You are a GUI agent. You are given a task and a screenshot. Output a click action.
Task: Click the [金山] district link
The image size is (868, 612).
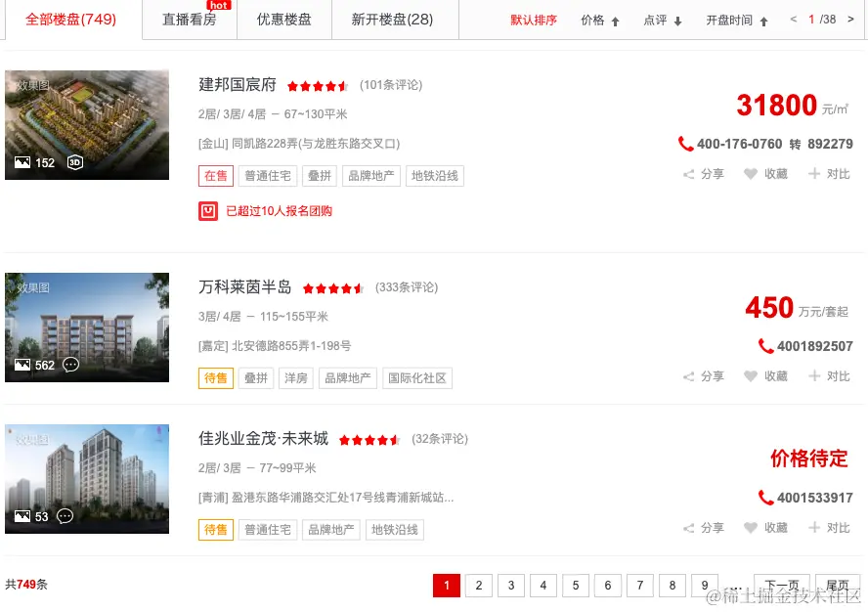coord(213,144)
